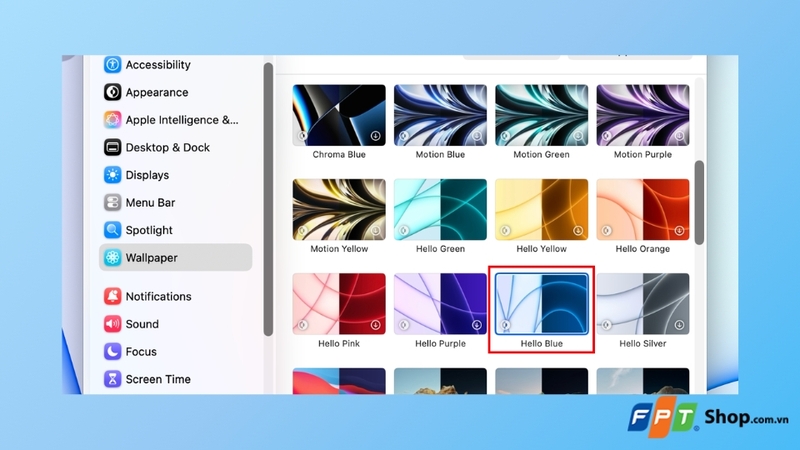800x450 pixels.
Task: Pick the Motion Green wallpaper thumbnail
Action: 541,115
